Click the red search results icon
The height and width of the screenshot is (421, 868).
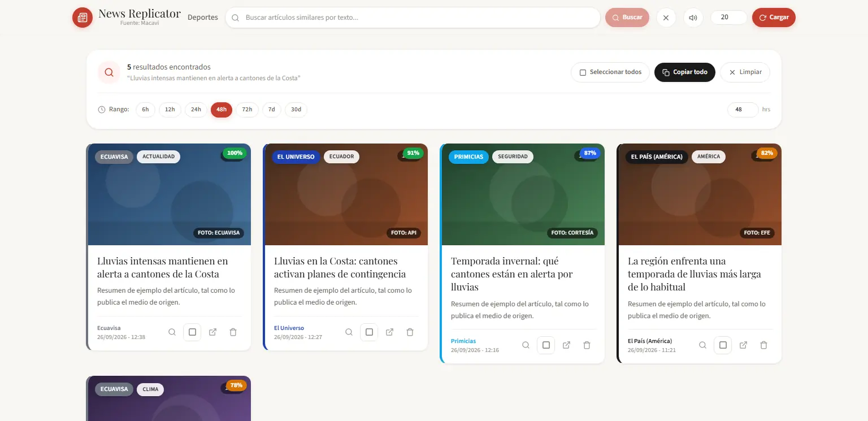109,72
